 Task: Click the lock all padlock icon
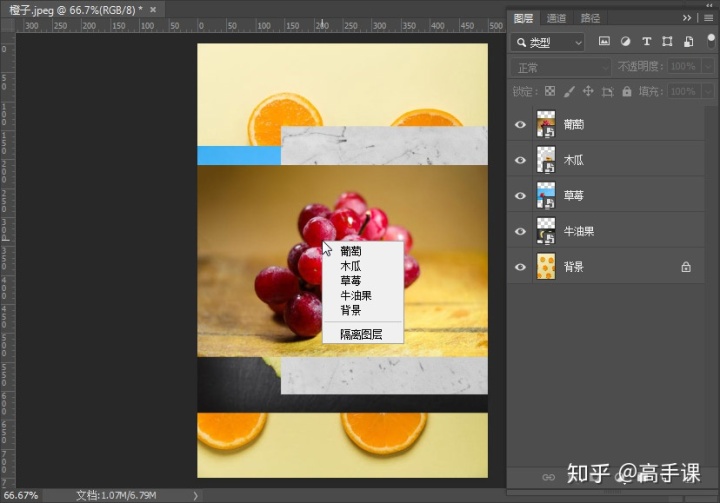tap(627, 91)
